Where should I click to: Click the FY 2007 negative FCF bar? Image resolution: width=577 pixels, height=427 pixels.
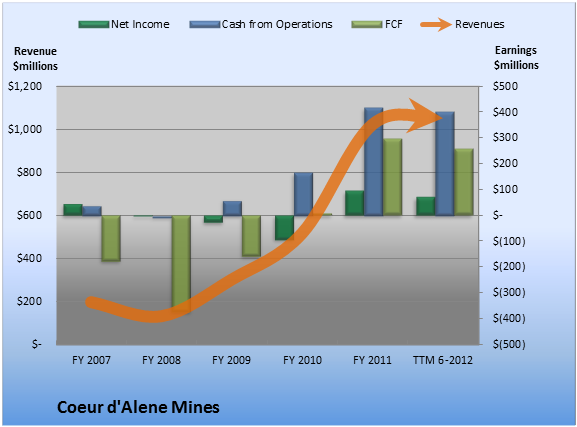click(111, 238)
